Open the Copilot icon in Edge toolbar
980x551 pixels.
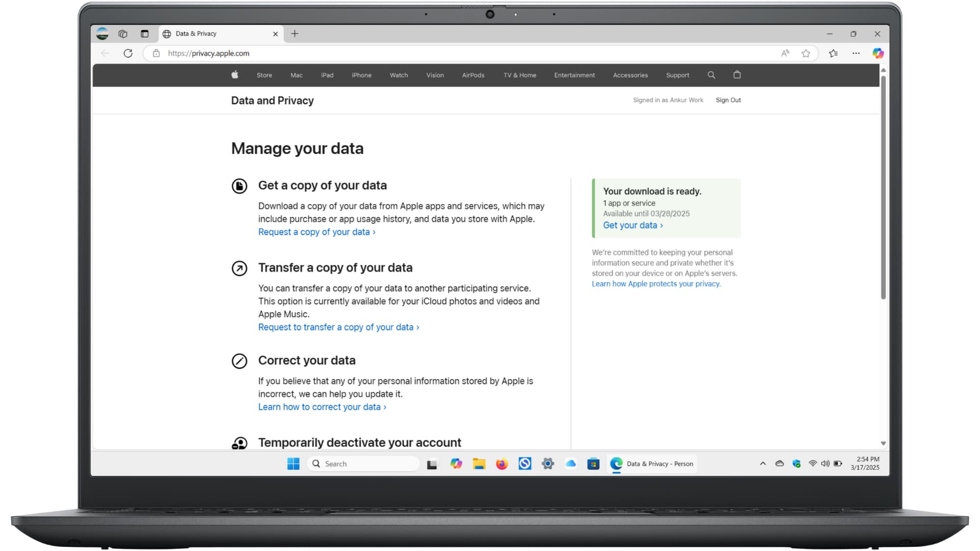click(x=878, y=53)
